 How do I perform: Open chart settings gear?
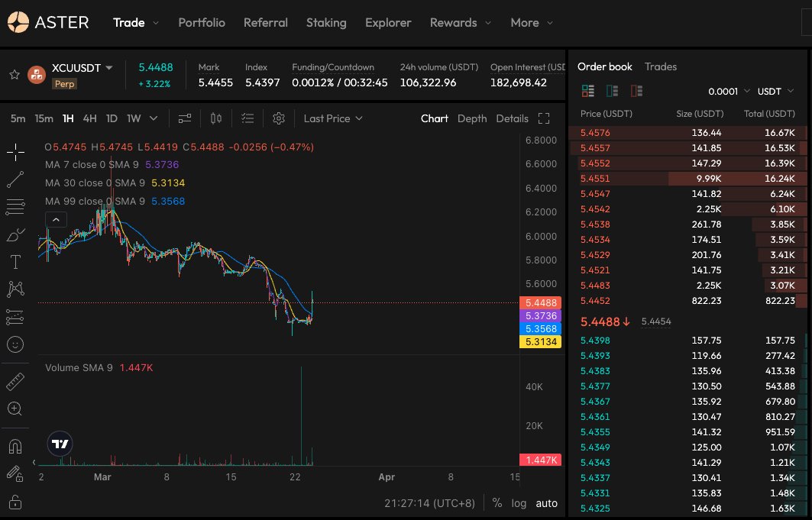tap(279, 118)
